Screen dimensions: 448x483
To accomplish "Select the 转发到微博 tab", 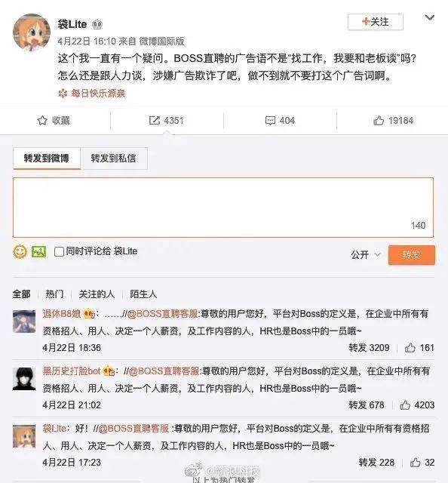I will click(47, 158).
